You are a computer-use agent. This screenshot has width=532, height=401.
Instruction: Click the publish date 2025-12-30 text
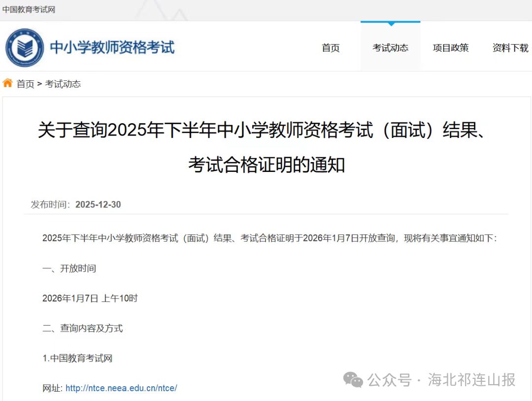[x=98, y=204]
